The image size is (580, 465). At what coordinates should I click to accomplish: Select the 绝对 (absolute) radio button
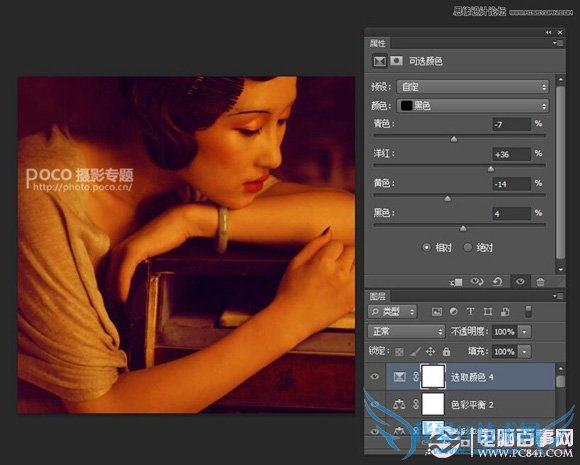point(468,247)
